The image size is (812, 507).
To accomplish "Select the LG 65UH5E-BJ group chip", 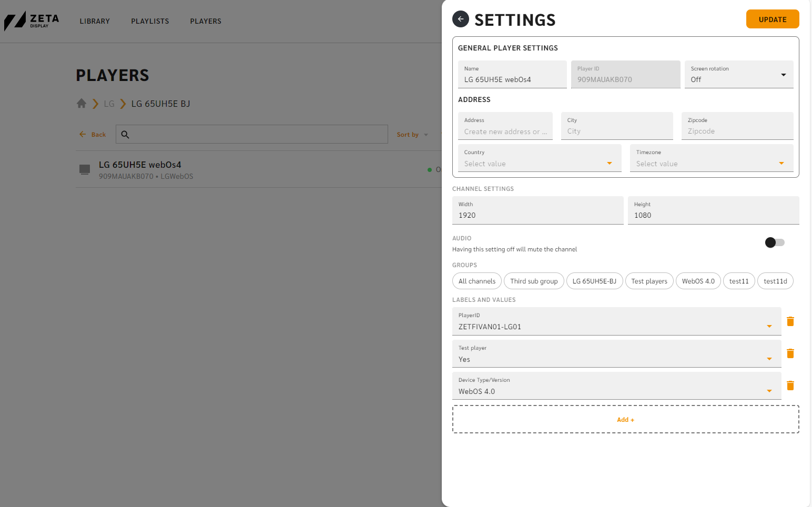I will coord(594,281).
